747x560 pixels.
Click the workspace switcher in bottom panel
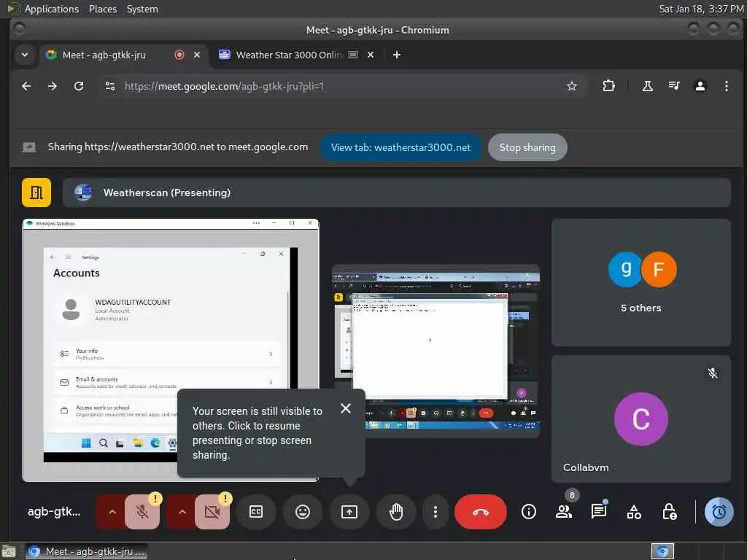click(662, 551)
